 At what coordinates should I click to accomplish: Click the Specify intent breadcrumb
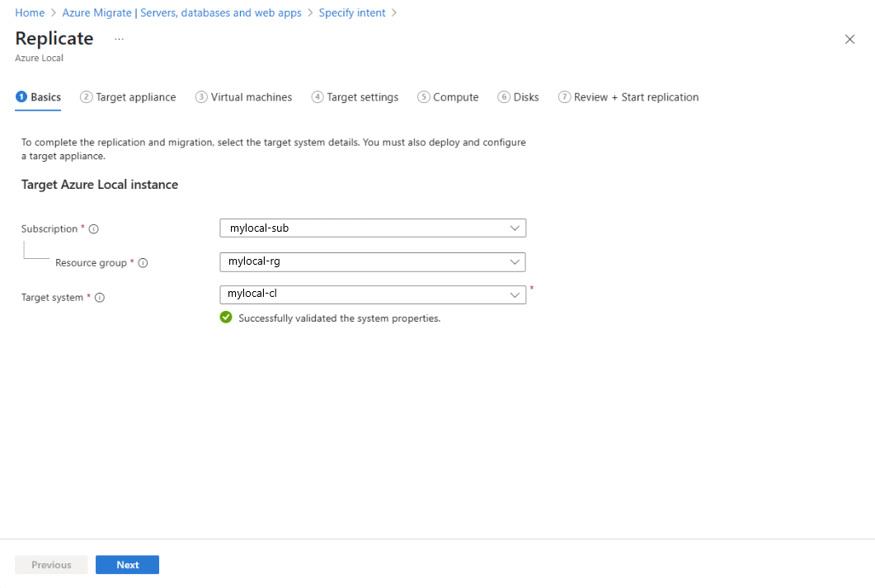click(352, 12)
